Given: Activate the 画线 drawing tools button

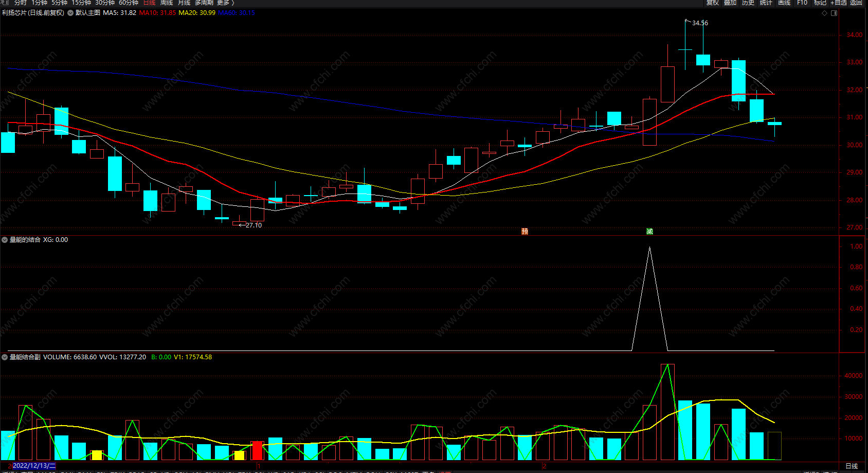Looking at the screenshot, I should coord(784,3).
